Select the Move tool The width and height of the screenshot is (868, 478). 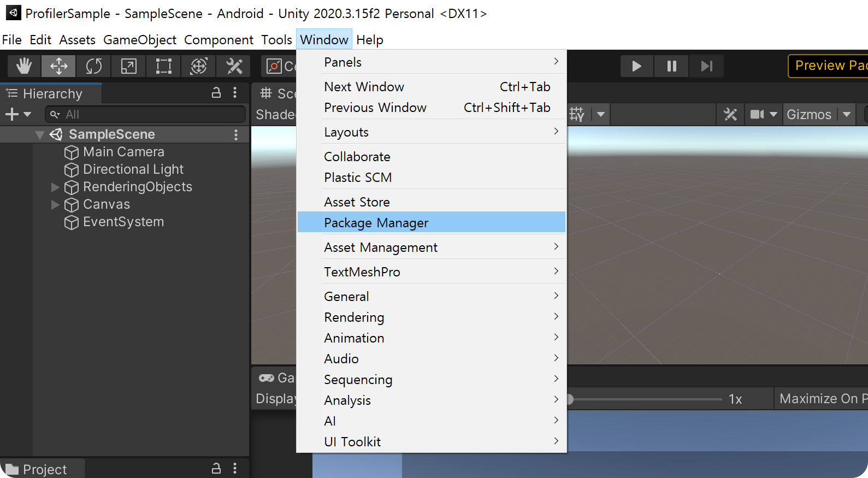(58, 66)
